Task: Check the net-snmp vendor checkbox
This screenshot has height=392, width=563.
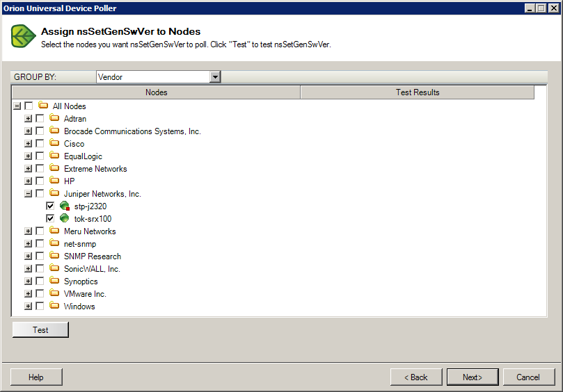Action: 40,243
